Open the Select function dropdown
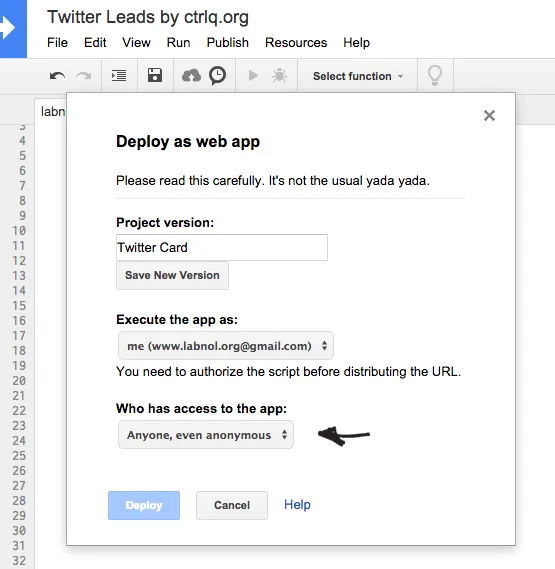 pyautogui.click(x=358, y=76)
